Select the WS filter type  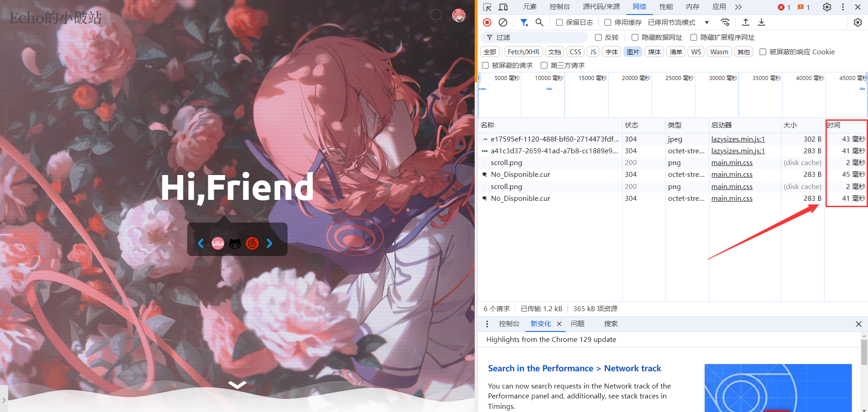coord(696,52)
